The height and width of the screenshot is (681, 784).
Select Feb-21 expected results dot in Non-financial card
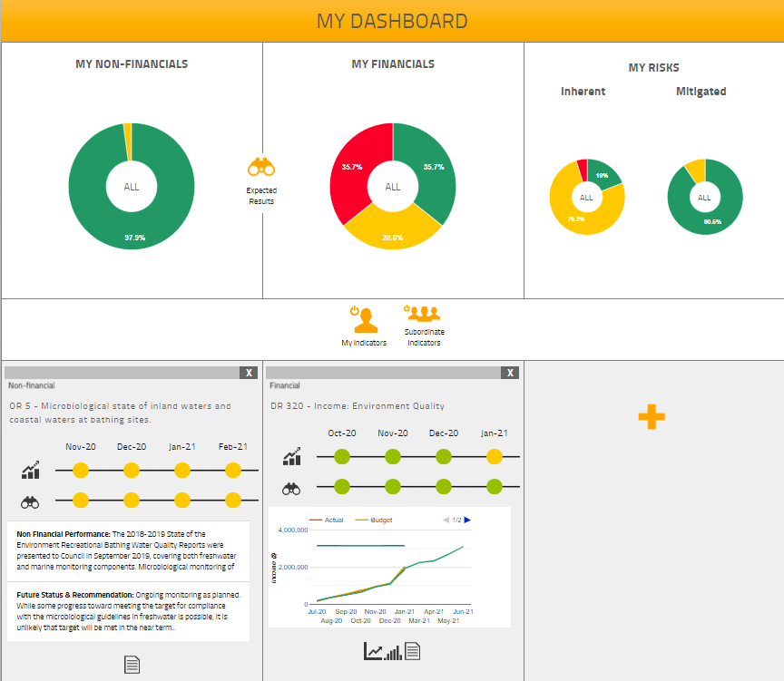click(233, 501)
